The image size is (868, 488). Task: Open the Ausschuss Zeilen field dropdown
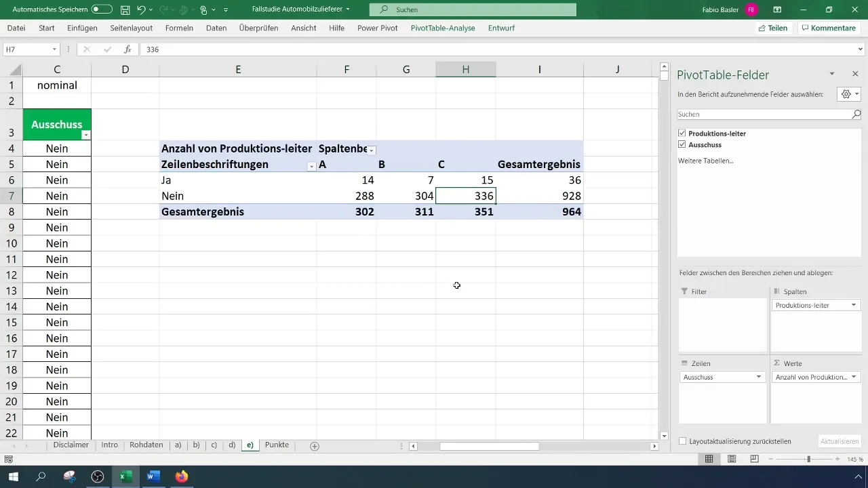[x=759, y=377]
